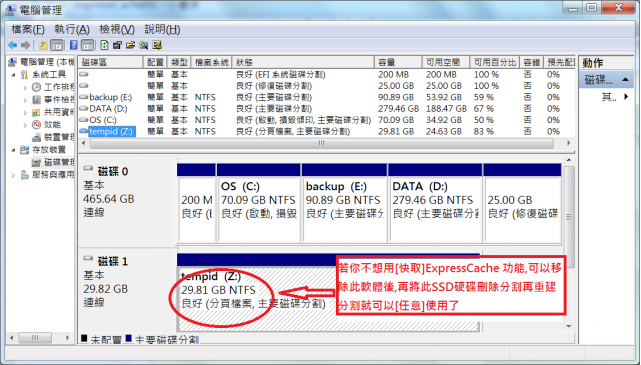Select the OS (C:) partition block on Disk 0
The height and width of the screenshot is (365, 641).
[x=259, y=203]
